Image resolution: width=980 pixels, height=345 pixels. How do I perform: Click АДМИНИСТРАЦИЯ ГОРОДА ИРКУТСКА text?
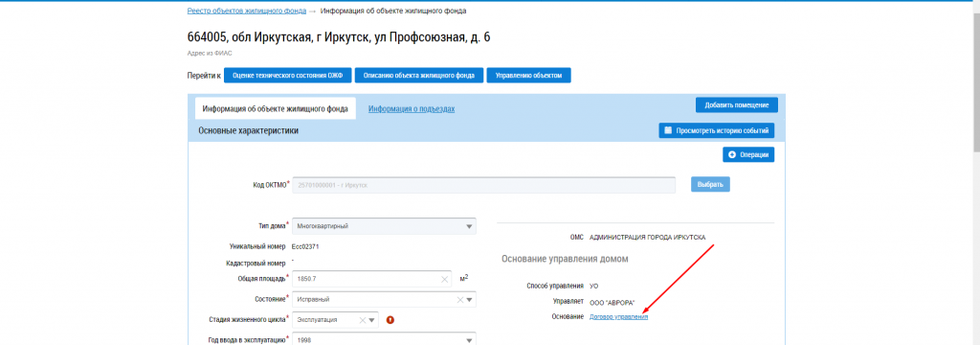pos(648,238)
